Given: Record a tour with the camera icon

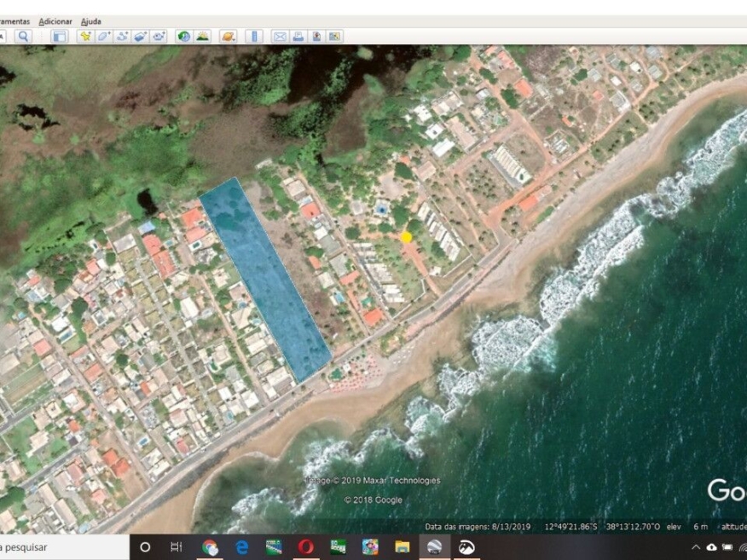Looking at the screenshot, I should coord(158,36).
